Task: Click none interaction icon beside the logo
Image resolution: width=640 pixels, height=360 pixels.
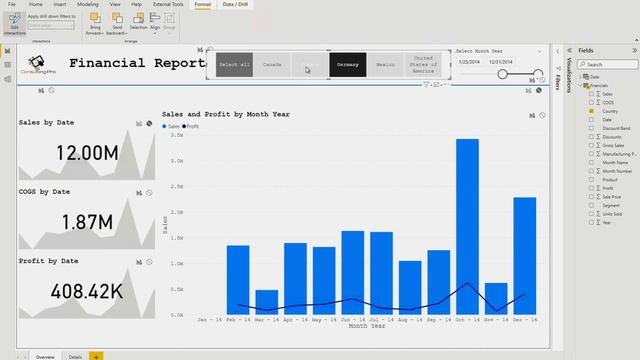Action: (x=51, y=91)
